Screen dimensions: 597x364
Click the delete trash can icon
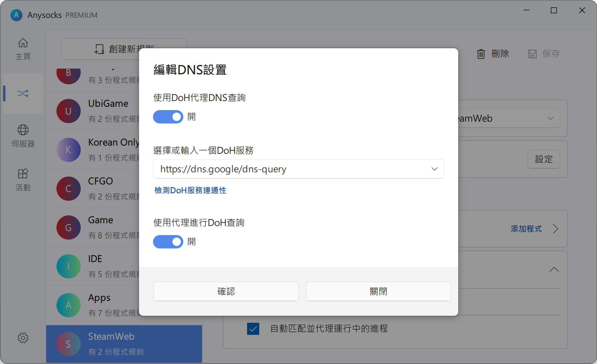(x=481, y=54)
